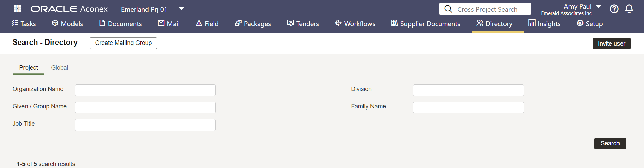644x168 pixels.
Task: Navigate to the Field module
Action: coord(207,24)
